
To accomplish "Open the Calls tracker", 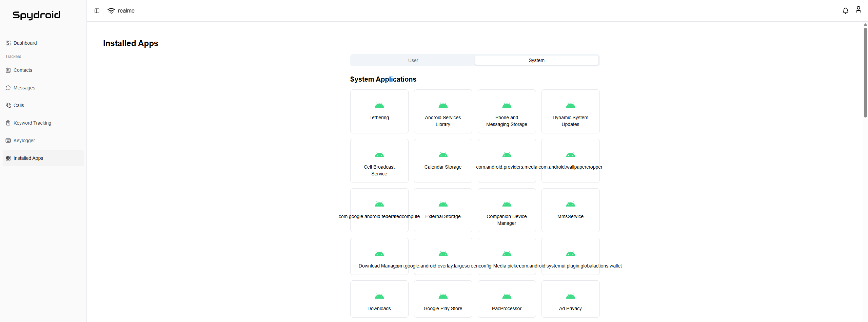I will [x=43, y=105].
